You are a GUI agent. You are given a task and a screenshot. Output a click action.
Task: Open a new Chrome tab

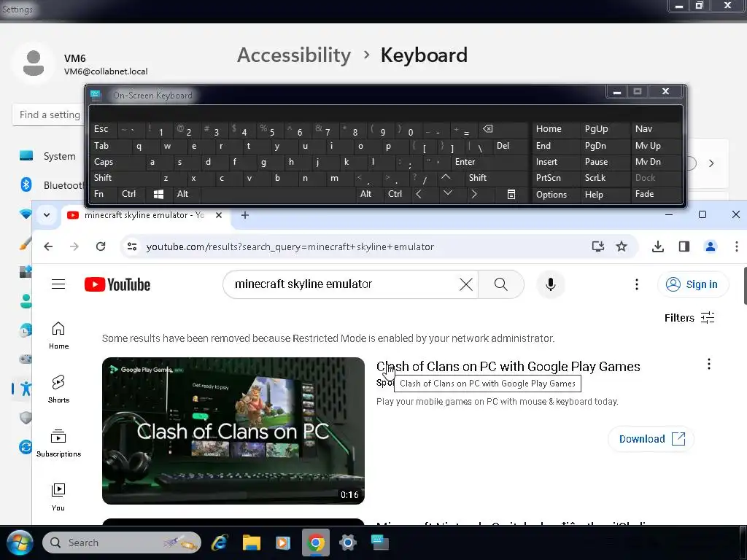point(245,215)
